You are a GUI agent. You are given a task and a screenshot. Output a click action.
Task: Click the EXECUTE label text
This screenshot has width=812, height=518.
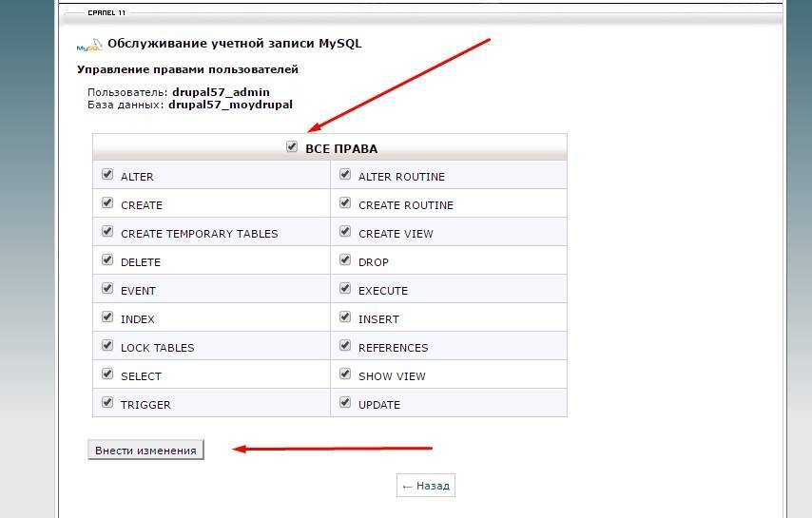[383, 291]
